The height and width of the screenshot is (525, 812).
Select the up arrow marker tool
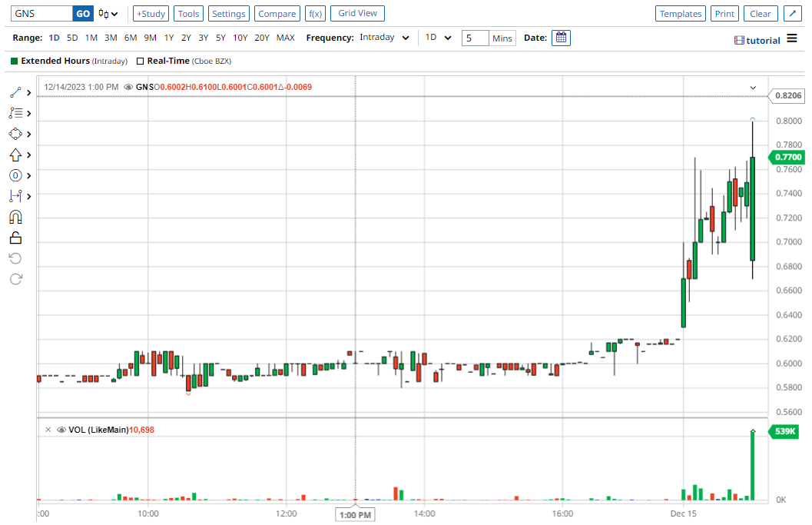coord(15,155)
